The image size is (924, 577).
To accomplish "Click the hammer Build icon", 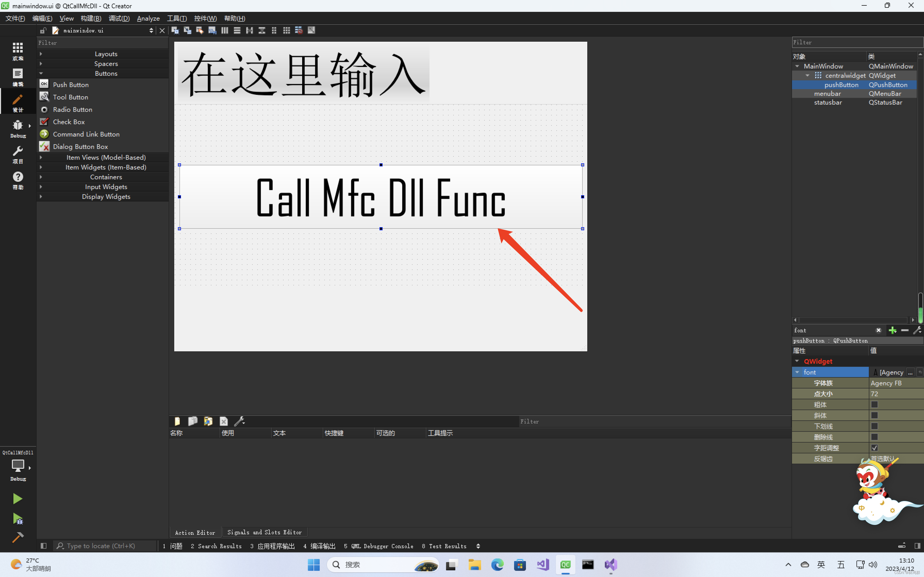I will point(18,537).
